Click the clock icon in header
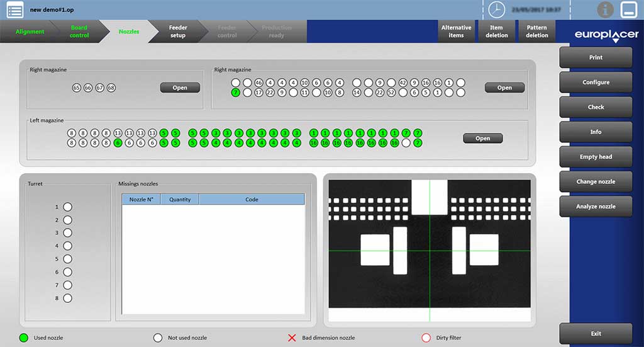The height and width of the screenshot is (347, 644). coord(497,9)
